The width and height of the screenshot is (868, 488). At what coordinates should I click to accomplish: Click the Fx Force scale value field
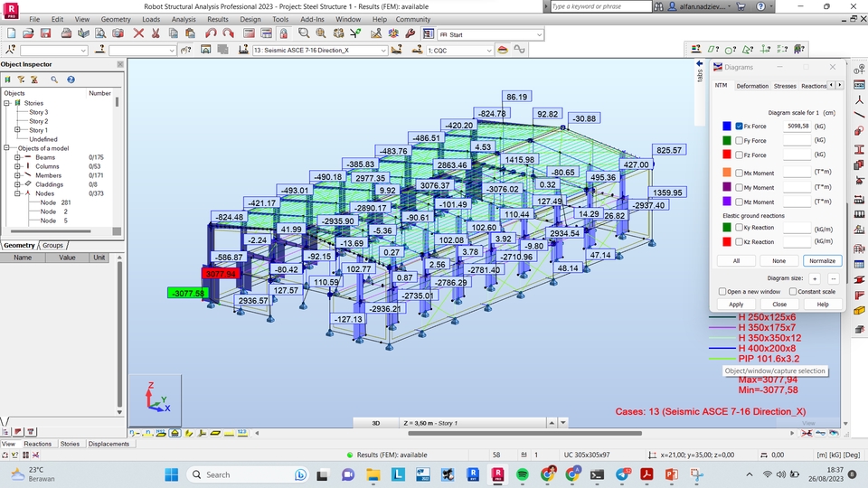(x=797, y=127)
